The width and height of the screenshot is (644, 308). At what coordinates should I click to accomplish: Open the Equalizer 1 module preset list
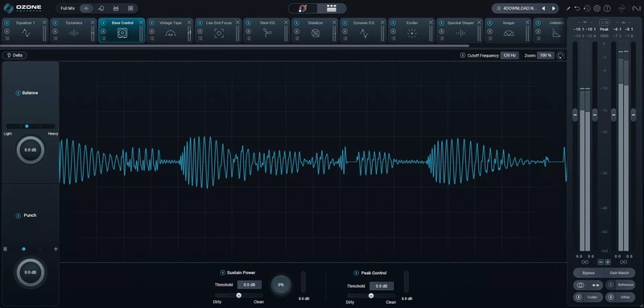pos(7,38)
